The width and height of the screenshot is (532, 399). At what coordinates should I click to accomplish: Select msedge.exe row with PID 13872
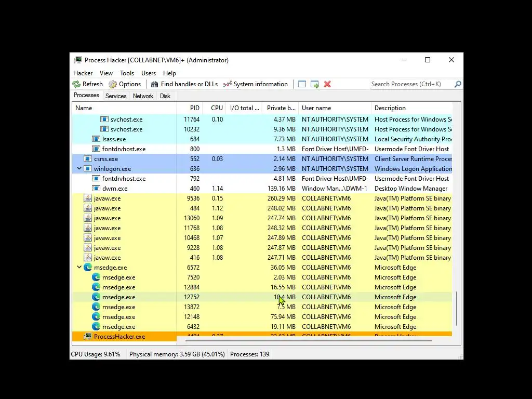click(x=262, y=307)
